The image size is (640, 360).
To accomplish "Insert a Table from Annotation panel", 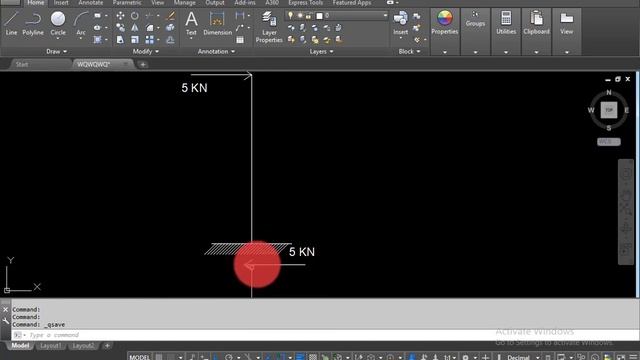I will click(240, 40).
